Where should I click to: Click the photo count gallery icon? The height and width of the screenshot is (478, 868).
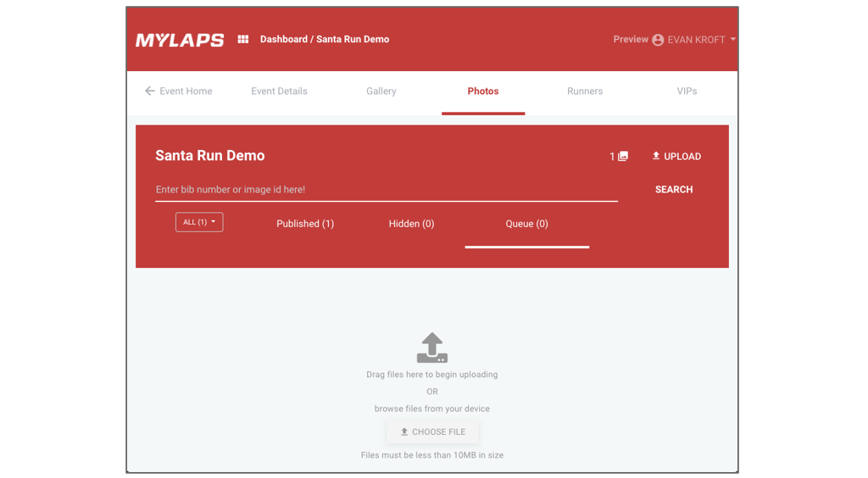pyautogui.click(x=623, y=156)
